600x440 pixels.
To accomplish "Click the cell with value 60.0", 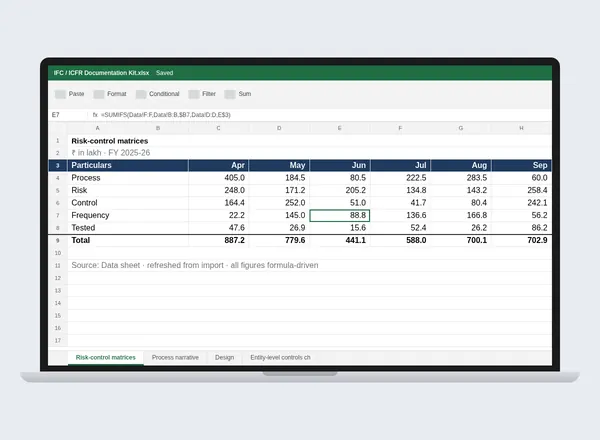I will tap(521, 178).
